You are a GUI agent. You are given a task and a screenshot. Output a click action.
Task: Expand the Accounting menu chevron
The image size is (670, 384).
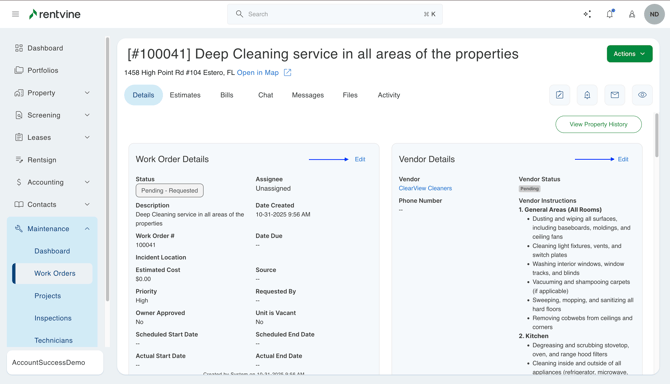pyautogui.click(x=87, y=182)
